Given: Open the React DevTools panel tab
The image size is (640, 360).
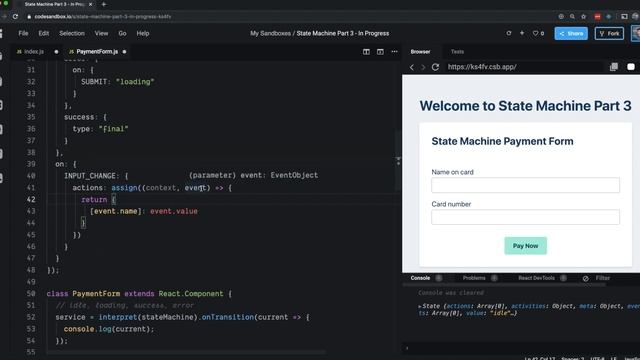Looking at the screenshot, I should (536, 278).
